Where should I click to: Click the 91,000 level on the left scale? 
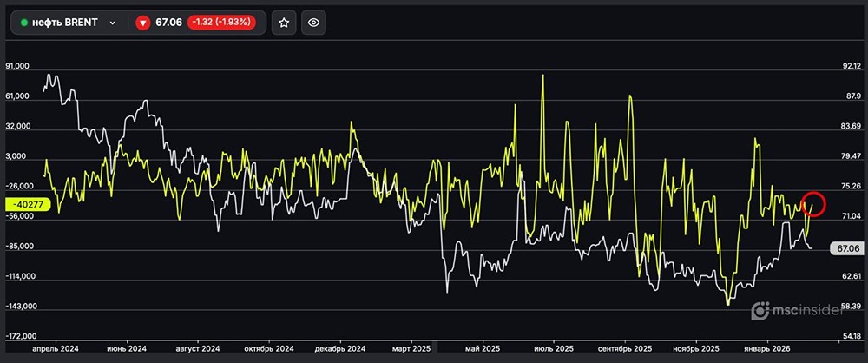pos(17,67)
